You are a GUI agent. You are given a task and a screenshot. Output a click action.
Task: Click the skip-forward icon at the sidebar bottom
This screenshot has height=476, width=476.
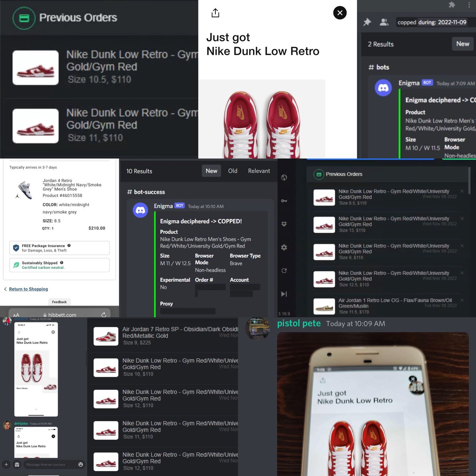pyautogui.click(x=284, y=294)
